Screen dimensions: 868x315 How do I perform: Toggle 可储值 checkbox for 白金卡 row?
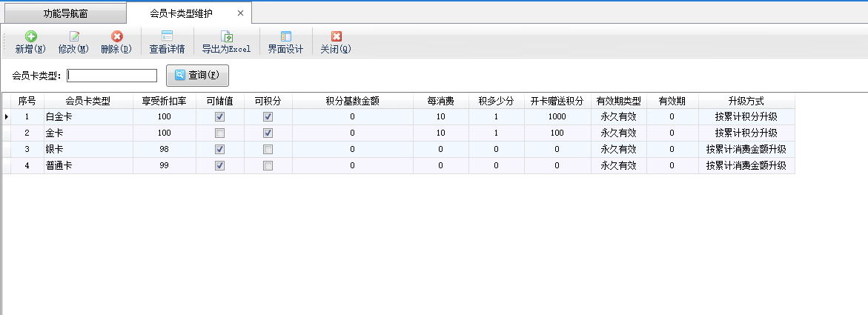pyautogui.click(x=220, y=117)
